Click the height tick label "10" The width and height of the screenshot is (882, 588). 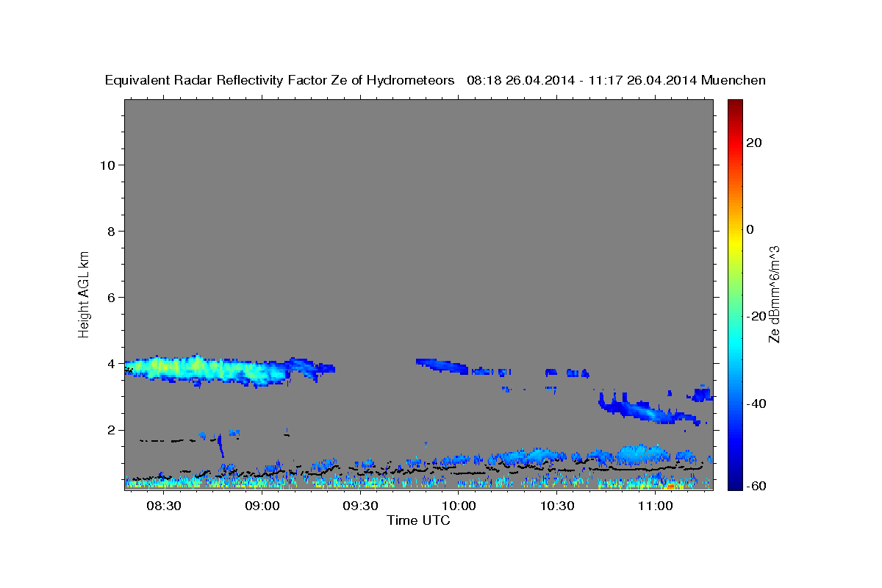point(107,165)
